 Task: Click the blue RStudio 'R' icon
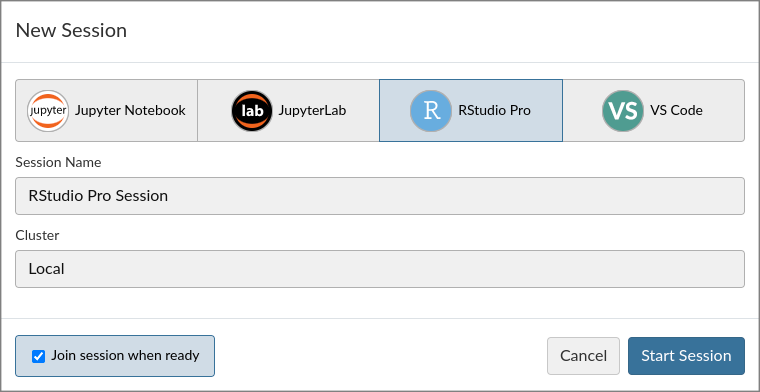tap(431, 110)
